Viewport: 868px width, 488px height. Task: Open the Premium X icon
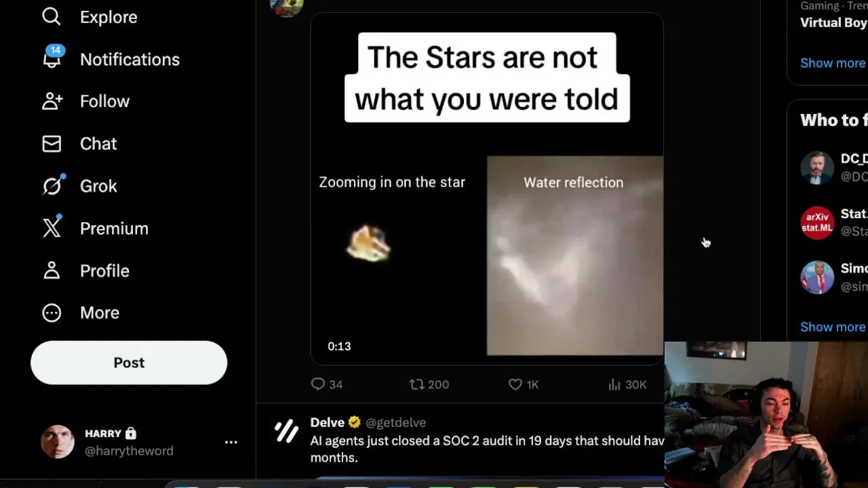(52, 228)
